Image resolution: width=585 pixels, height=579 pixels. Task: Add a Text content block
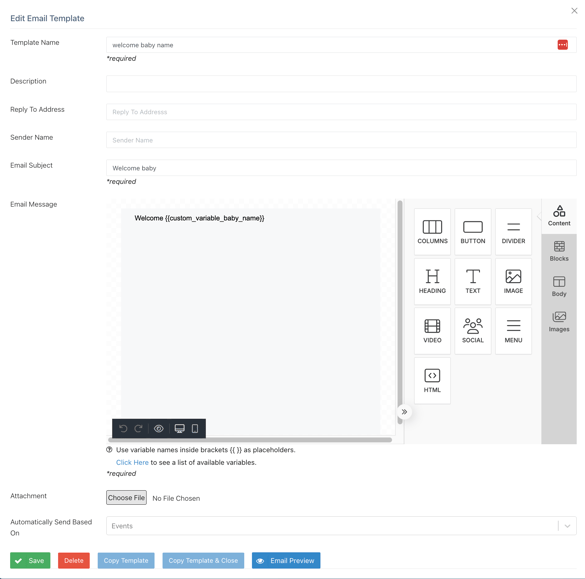click(x=473, y=281)
